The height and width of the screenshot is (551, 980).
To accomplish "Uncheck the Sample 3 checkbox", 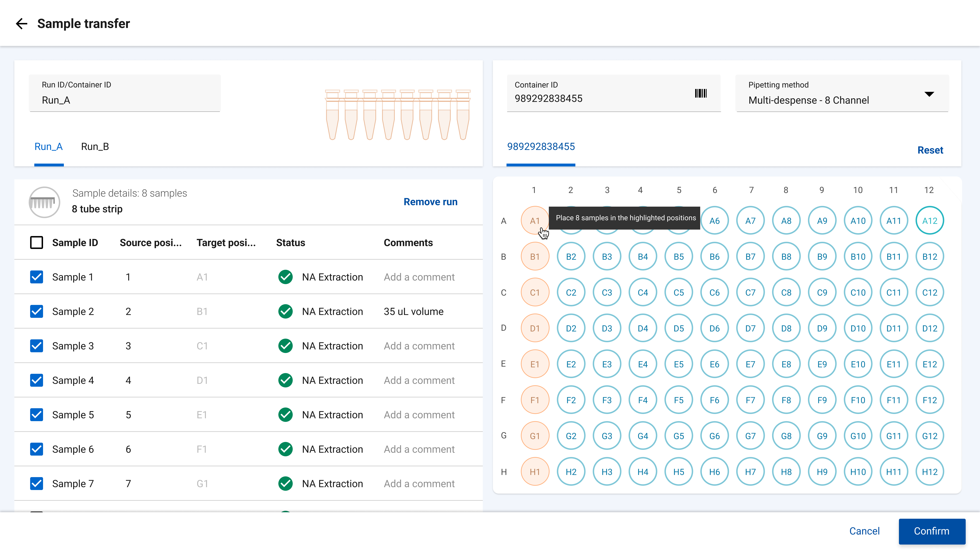I will pyautogui.click(x=37, y=345).
